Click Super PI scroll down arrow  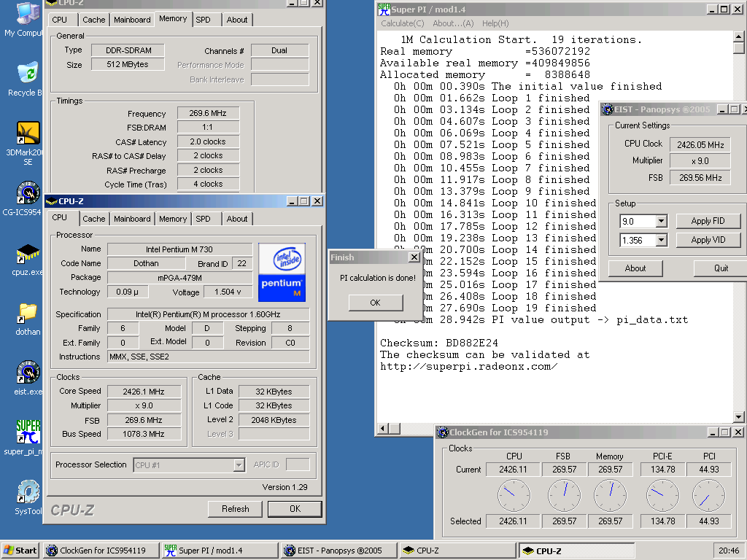738,417
